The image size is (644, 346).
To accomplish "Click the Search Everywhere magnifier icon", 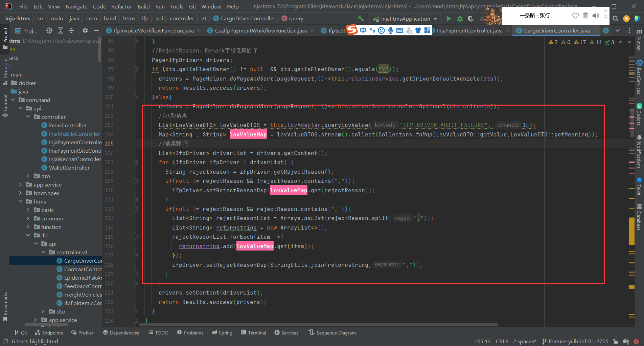I will tap(616, 19).
